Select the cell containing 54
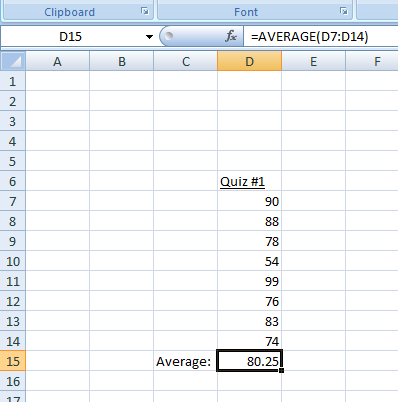Screen dimensions: 398x402 coord(249,261)
